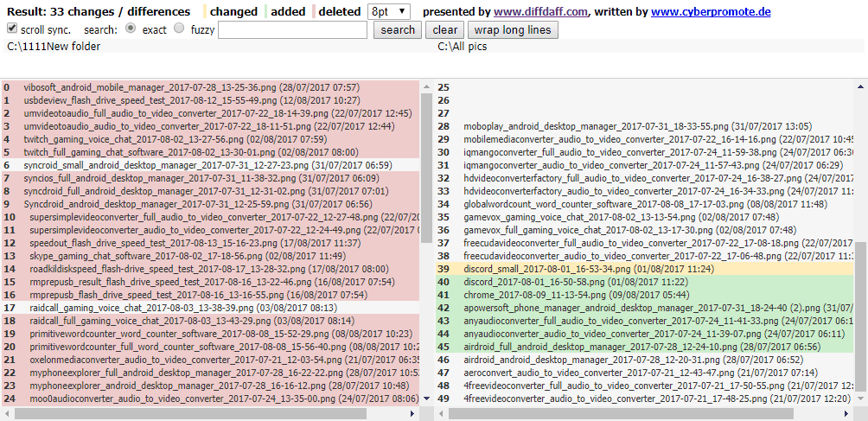Click the left pane horizontal scrollbar thumb
868x421 pixels.
click(190, 413)
